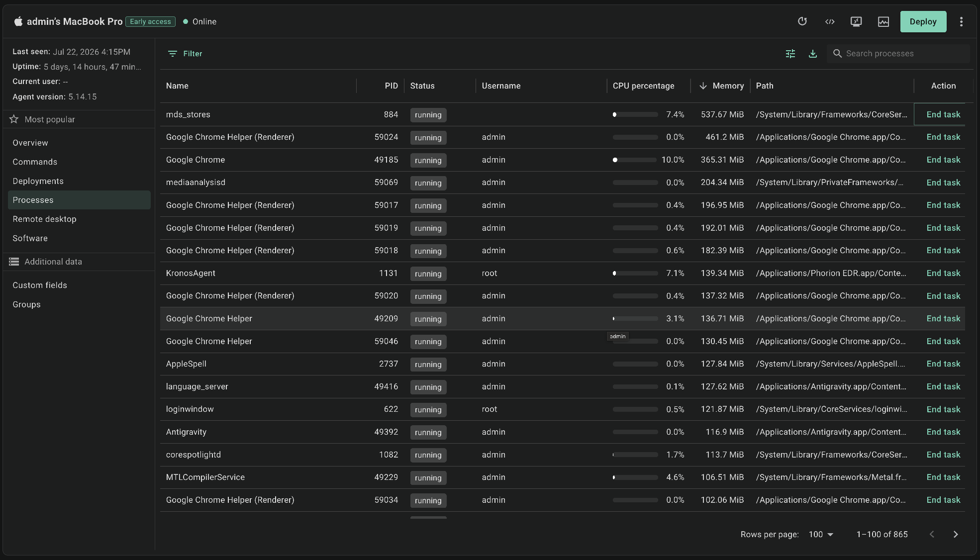
Task: Click the Search processes field
Action: click(x=898, y=53)
